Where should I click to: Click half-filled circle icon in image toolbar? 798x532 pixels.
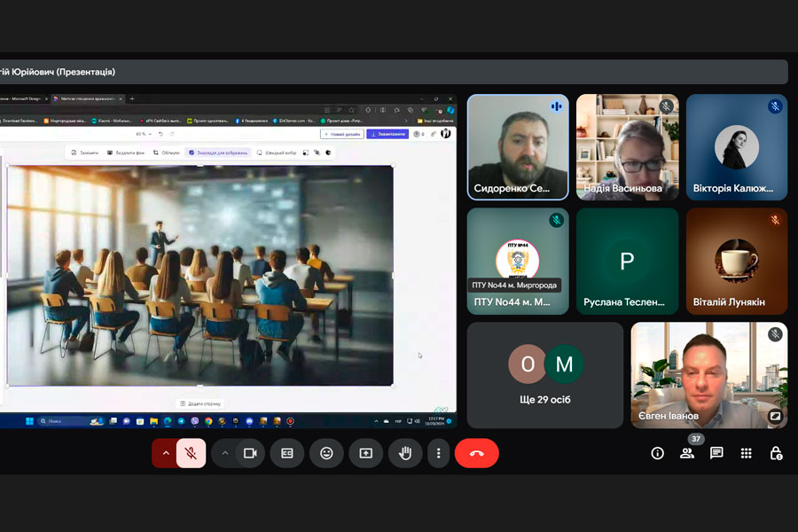[328, 153]
